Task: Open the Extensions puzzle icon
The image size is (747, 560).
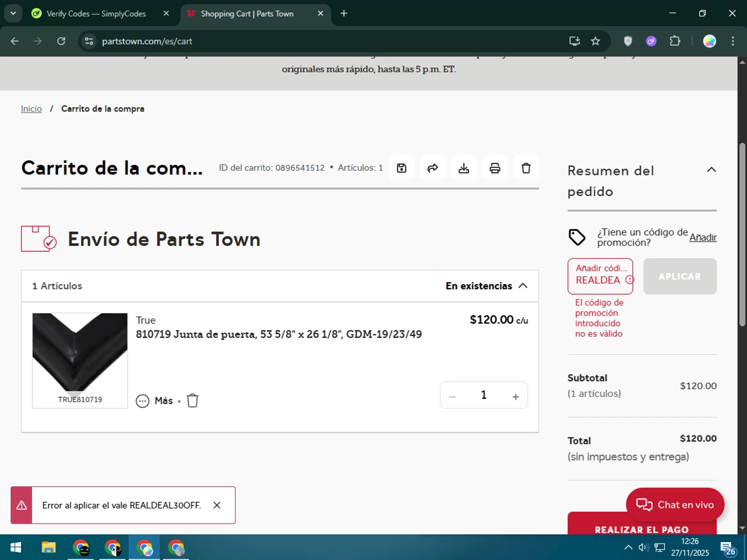Action: (x=675, y=41)
